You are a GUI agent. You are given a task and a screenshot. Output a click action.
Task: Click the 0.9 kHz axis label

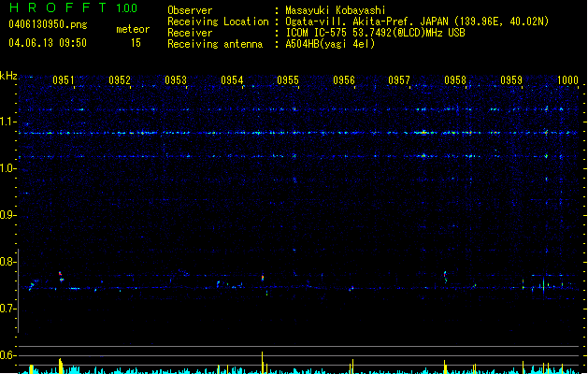click(7, 215)
